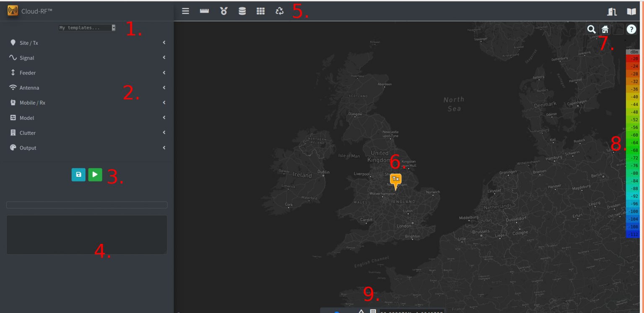Screen dimensions: 644x313
Task: Click the door exit icon
Action: click(613, 12)
